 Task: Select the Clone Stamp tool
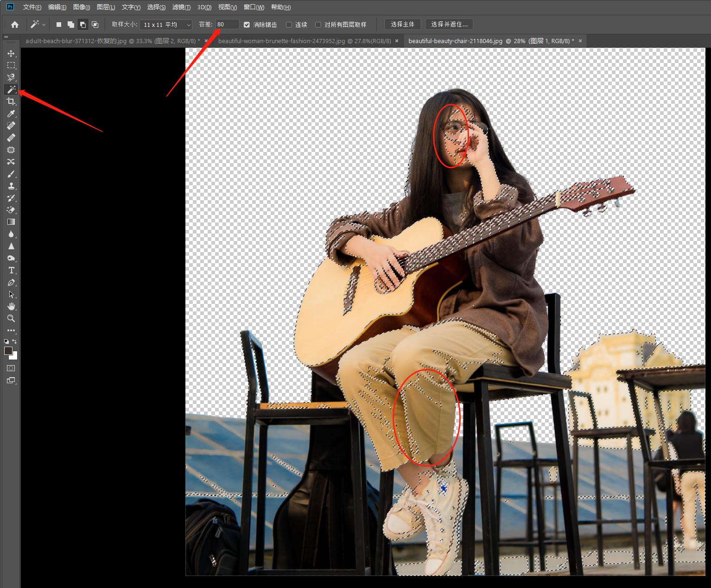point(11,186)
